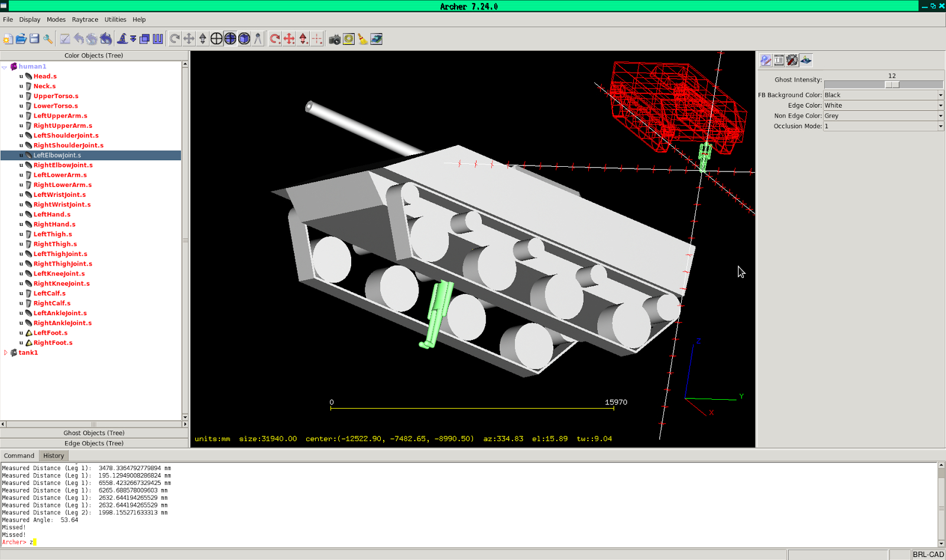Select the grey Rotate view tool
This screenshot has width=946, height=560.
pos(175,39)
